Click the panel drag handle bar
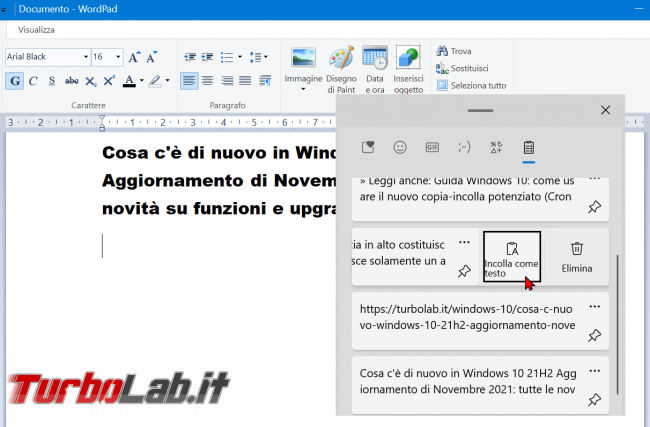This screenshot has width=650, height=427. [x=480, y=110]
